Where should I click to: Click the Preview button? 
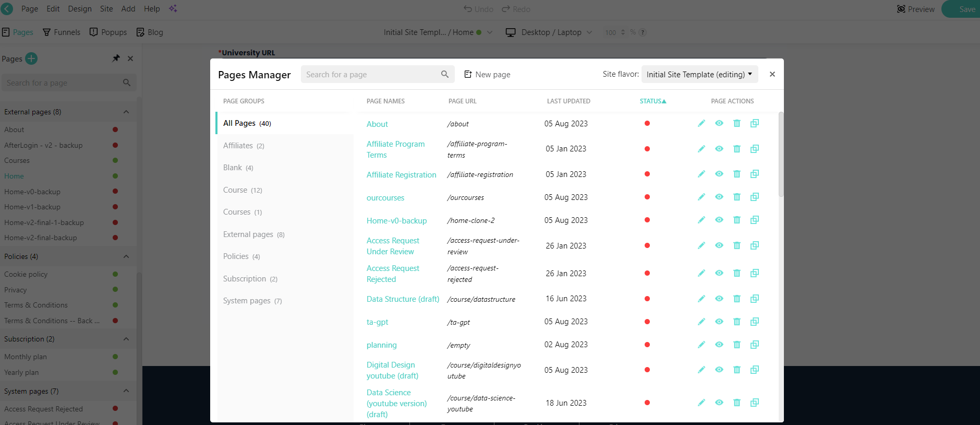(915, 9)
